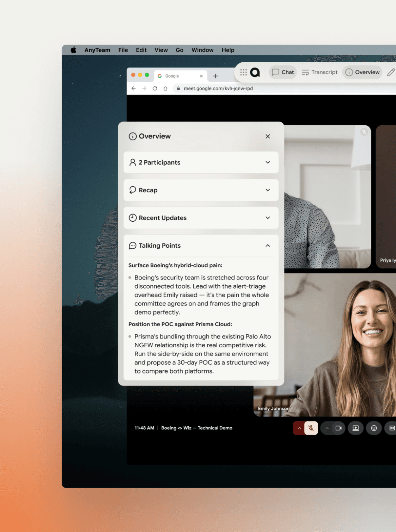Open video settings arrow beside camera
396x532 pixels.
[x=327, y=428]
